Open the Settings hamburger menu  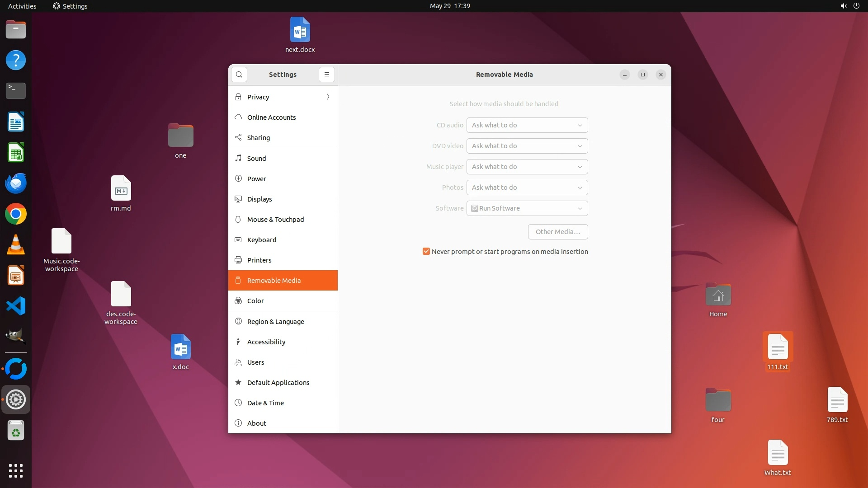point(326,75)
